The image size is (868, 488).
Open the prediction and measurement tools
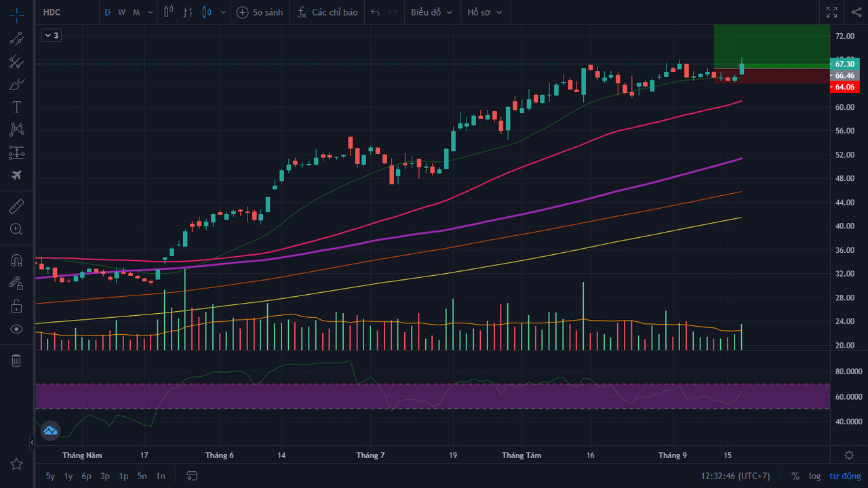pyautogui.click(x=16, y=152)
